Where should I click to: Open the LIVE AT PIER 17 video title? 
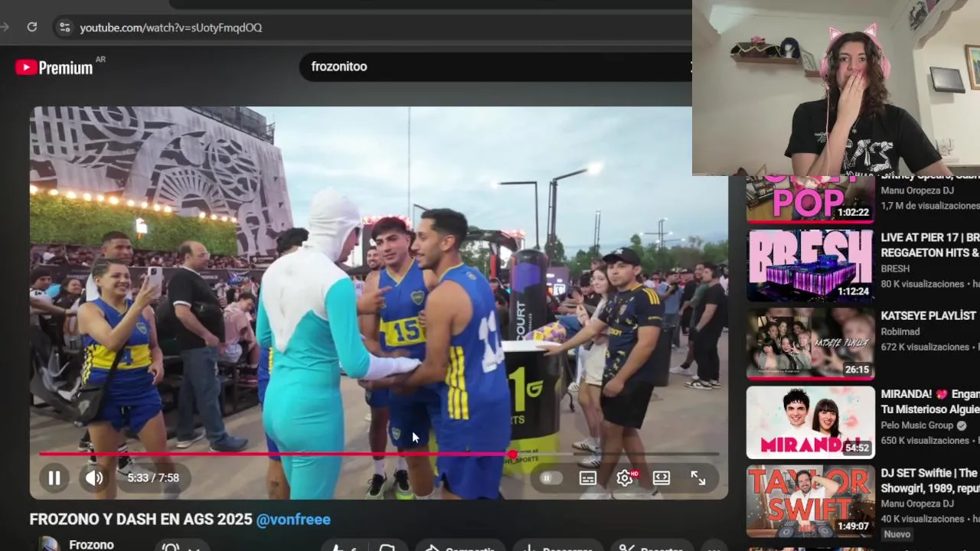pos(930,245)
